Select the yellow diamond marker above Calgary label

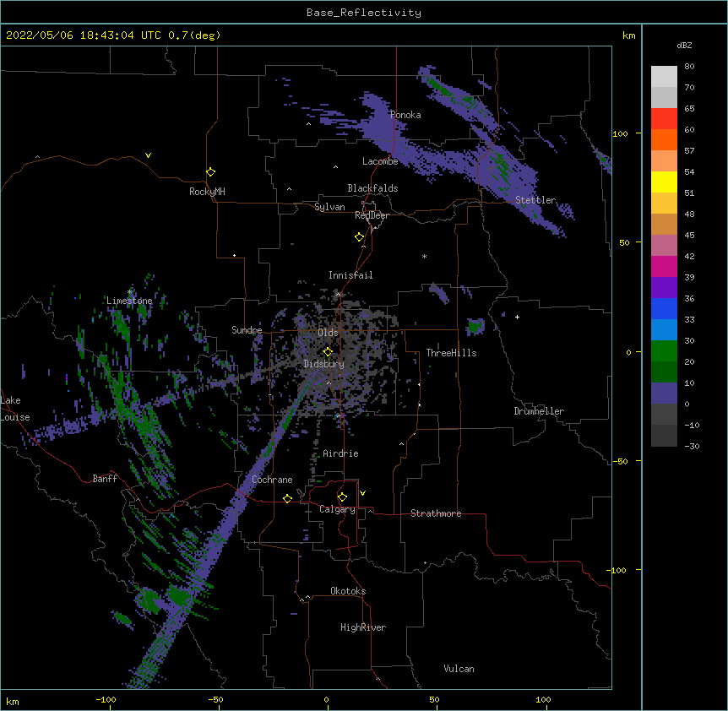pos(342,497)
